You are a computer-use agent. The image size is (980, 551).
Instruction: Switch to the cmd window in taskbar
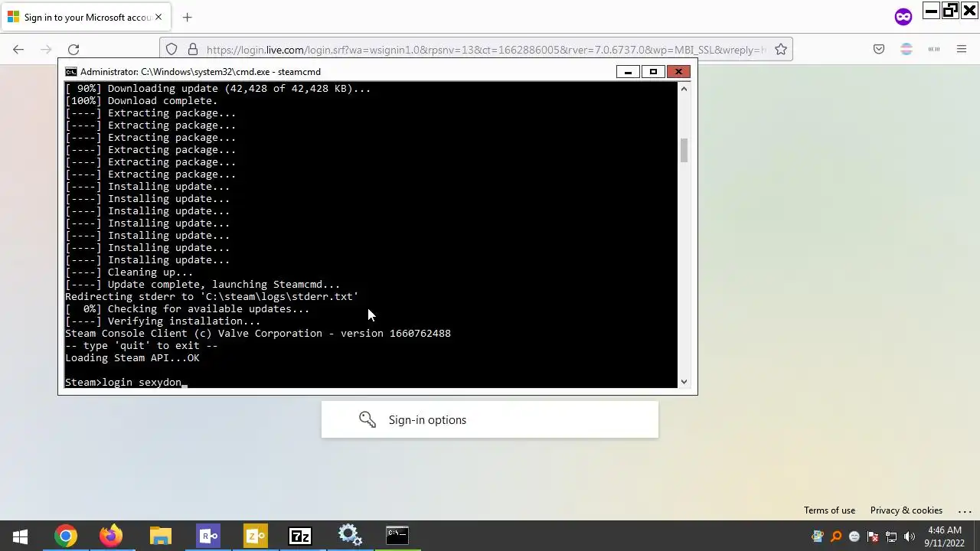[x=397, y=536]
